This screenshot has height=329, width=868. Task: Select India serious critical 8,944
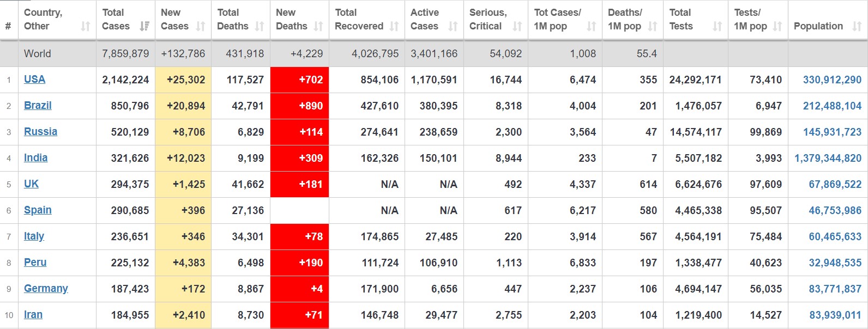point(509,158)
